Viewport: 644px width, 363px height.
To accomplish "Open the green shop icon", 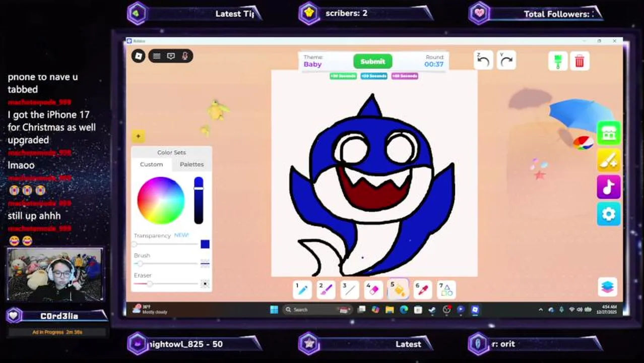I will point(609,134).
